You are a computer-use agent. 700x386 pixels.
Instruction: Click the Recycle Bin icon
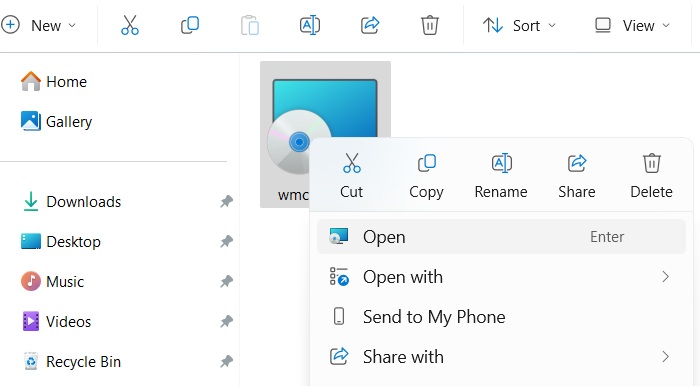(31, 361)
